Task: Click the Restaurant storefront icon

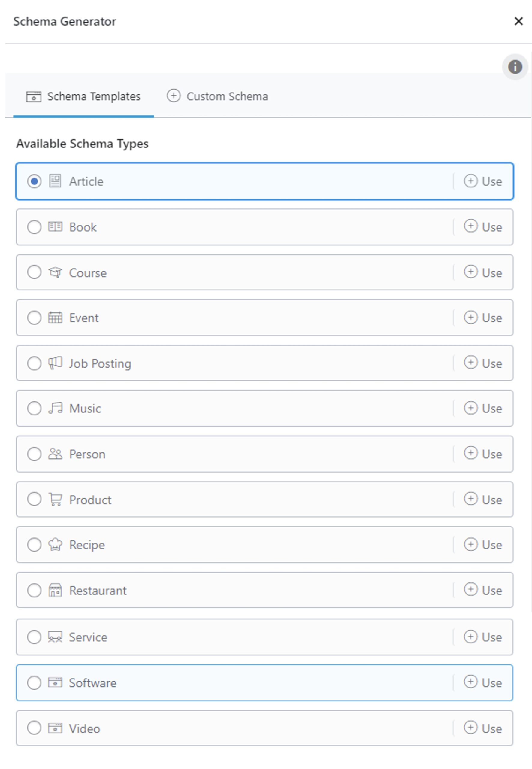Action: coord(55,590)
